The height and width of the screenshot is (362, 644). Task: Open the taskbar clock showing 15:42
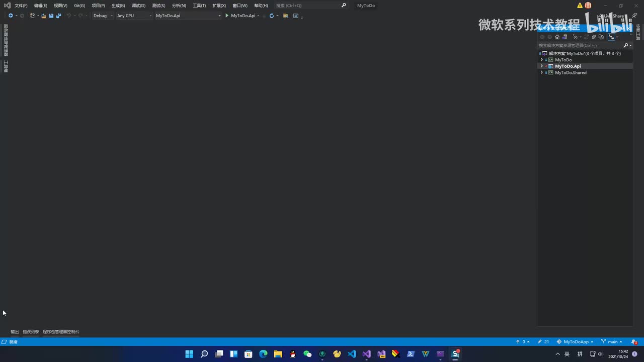click(x=618, y=354)
